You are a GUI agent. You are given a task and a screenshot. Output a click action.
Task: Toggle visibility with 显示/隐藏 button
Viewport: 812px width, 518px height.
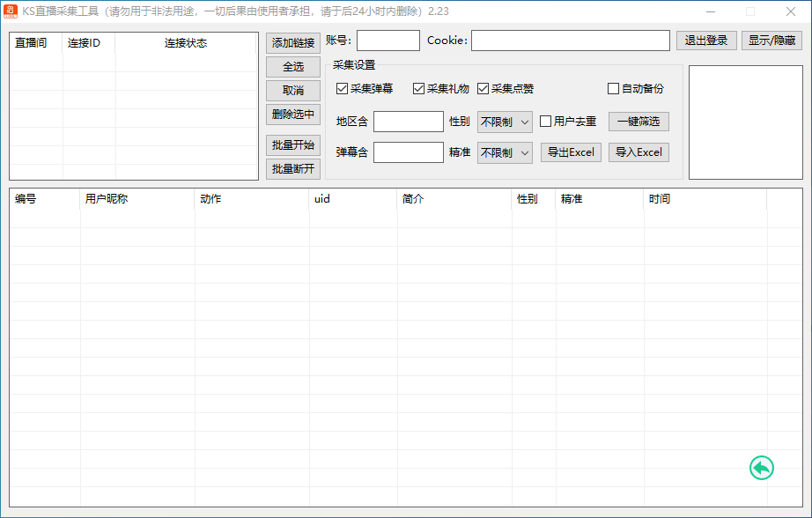point(771,40)
